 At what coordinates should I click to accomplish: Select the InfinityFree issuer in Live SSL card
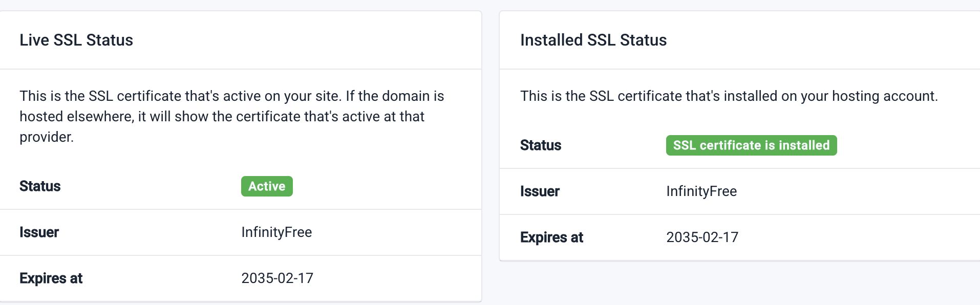276,232
